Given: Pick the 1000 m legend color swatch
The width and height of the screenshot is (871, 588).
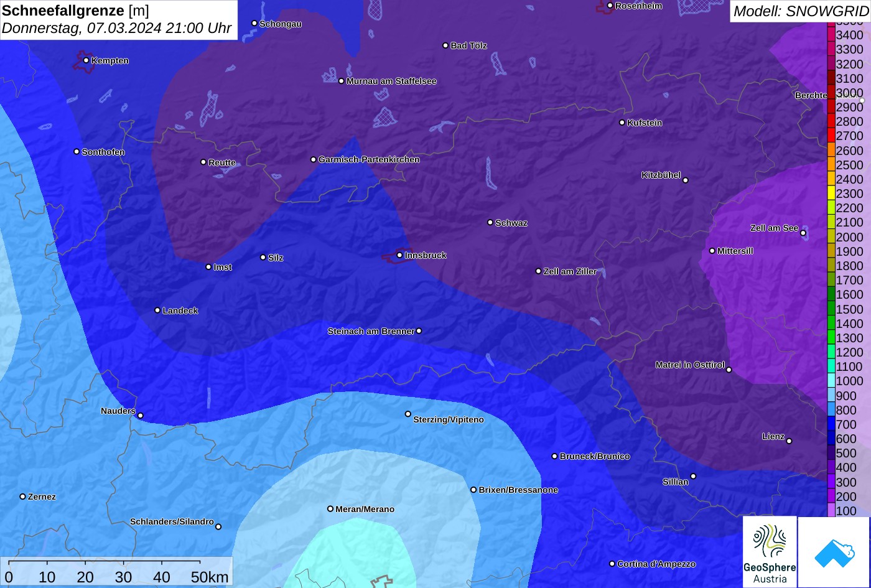Looking at the screenshot, I should pos(831,381).
